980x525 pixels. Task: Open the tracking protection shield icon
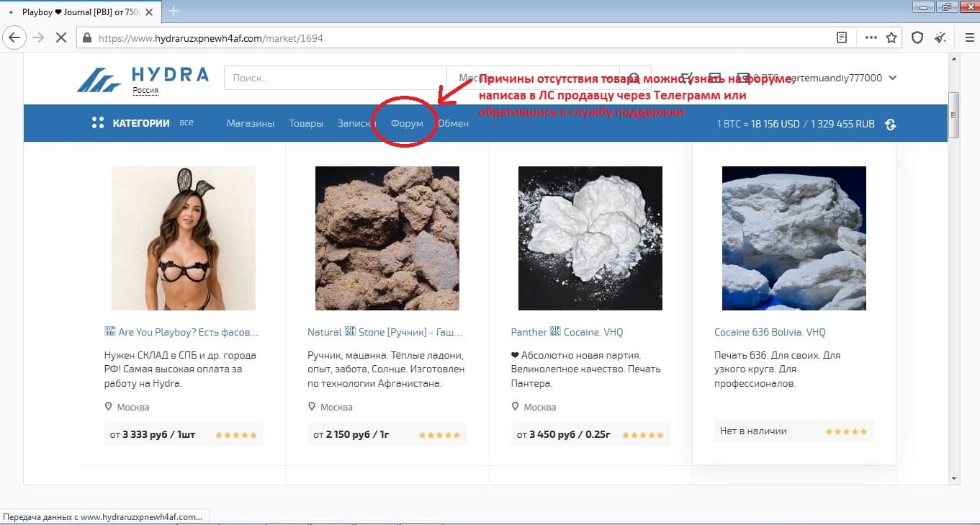click(x=917, y=37)
